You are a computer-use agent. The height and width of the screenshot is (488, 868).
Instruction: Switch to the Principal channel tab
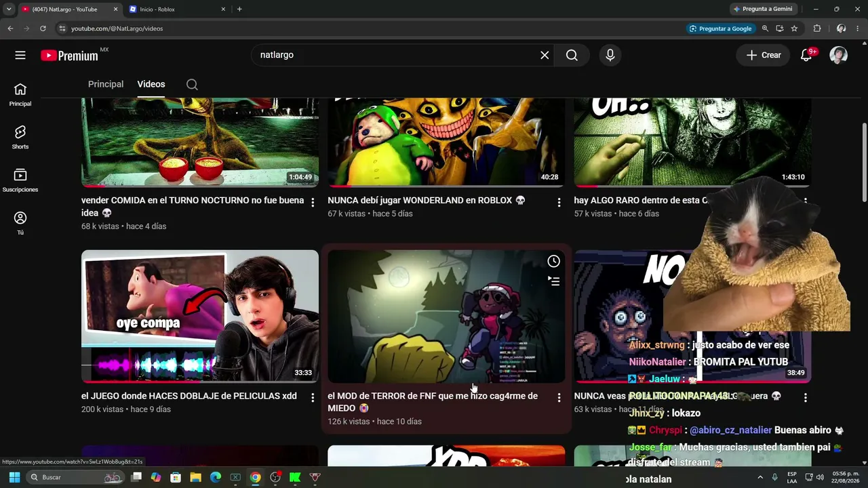click(x=106, y=84)
